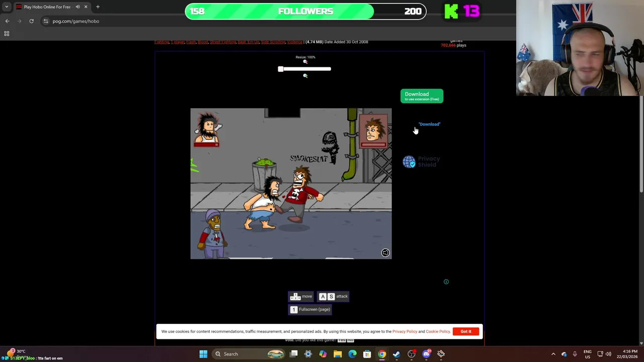The width and height of the screenshot is (644, 362).
Task: Open Steam on the taskbar
Action: coord(396,354)
